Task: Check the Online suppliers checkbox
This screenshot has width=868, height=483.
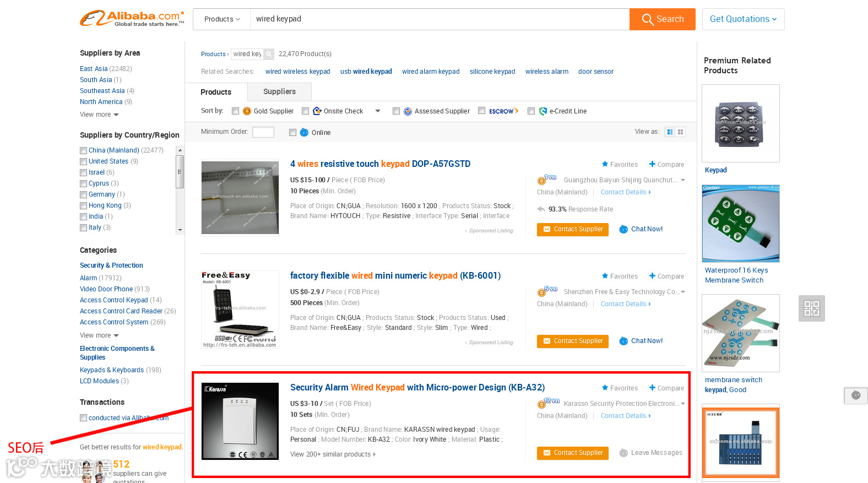Action: pos(293,133)
